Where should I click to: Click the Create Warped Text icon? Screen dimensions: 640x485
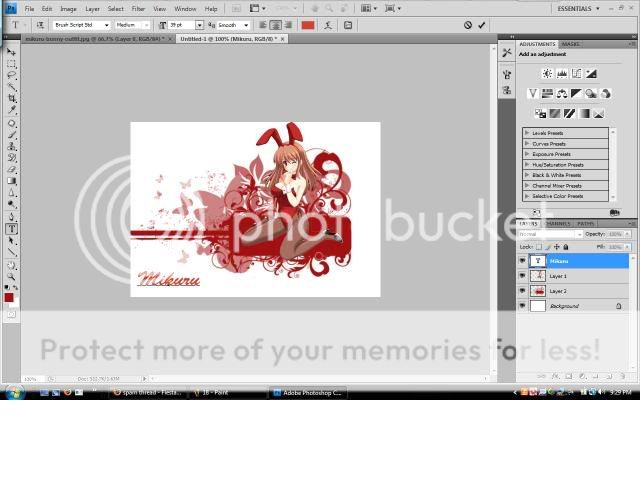coord(328,25)
